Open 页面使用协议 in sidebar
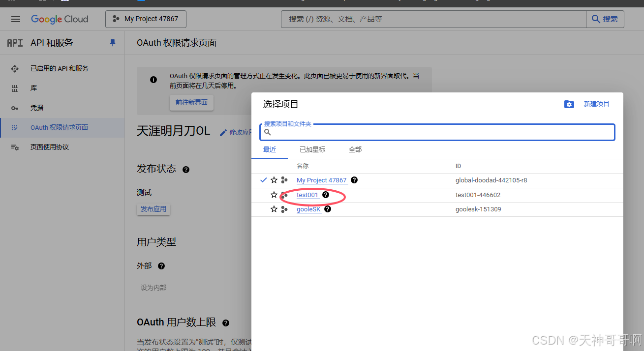Image resolution: width=644 pixels, height=351 pixels. (50, 147)
